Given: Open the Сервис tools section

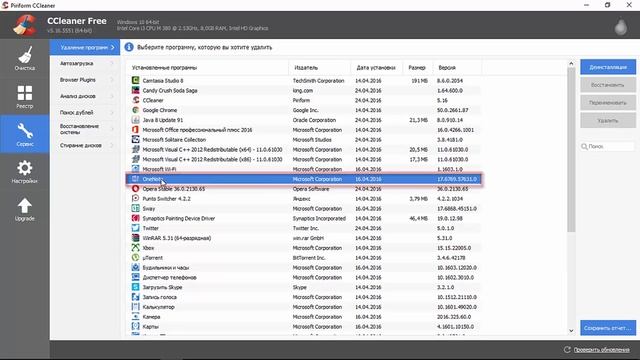Looking at the screenshot, I should click(24, 134).
